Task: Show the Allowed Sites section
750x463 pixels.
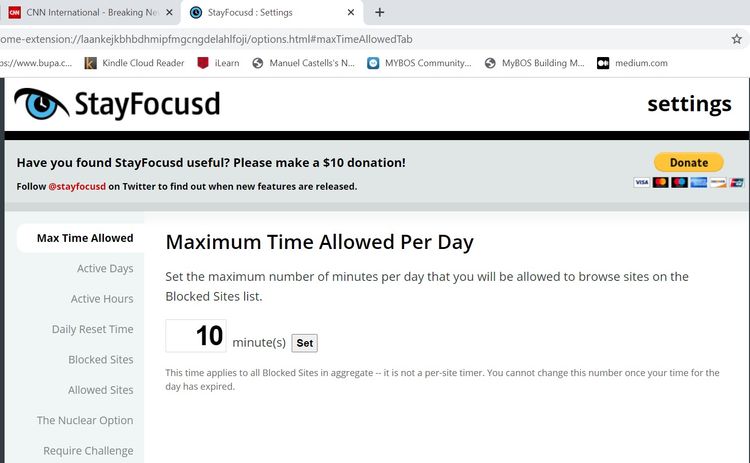Action: pos(101,390)
